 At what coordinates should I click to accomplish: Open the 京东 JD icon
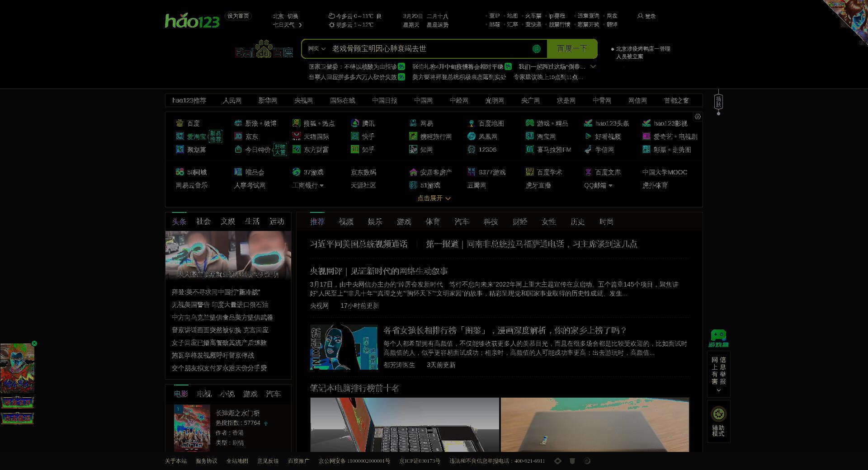238,136
